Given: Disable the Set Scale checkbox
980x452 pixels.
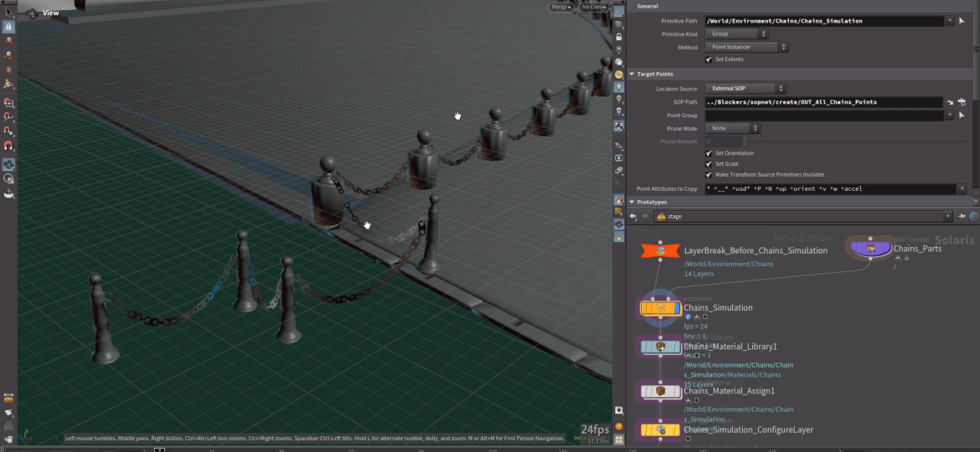Looking at the screenshot, I should click(709, 164).
